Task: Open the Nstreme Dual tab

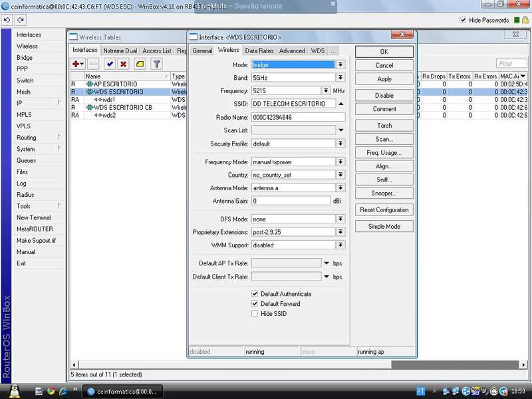Action: coord(120,51)
